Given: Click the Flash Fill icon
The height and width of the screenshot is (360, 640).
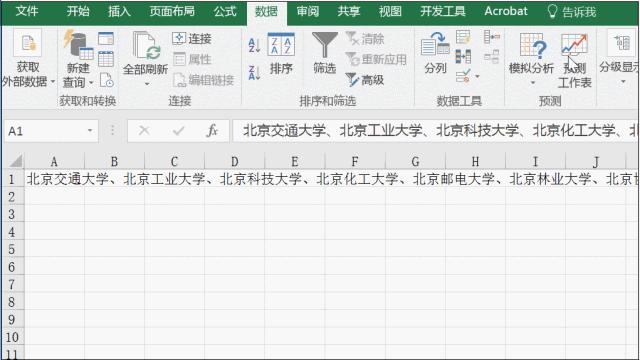Looking at the screenshot, I should (x=463, y=37).
